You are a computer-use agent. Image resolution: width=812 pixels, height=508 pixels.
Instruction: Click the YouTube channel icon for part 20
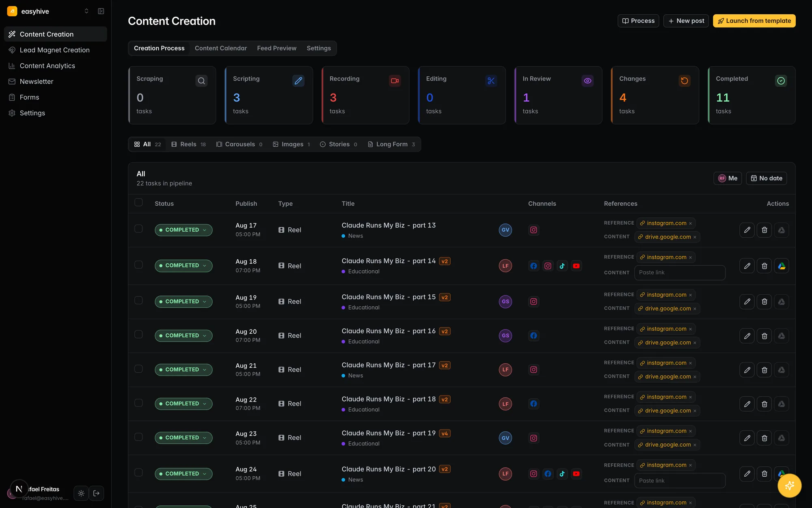coord(576,474)
